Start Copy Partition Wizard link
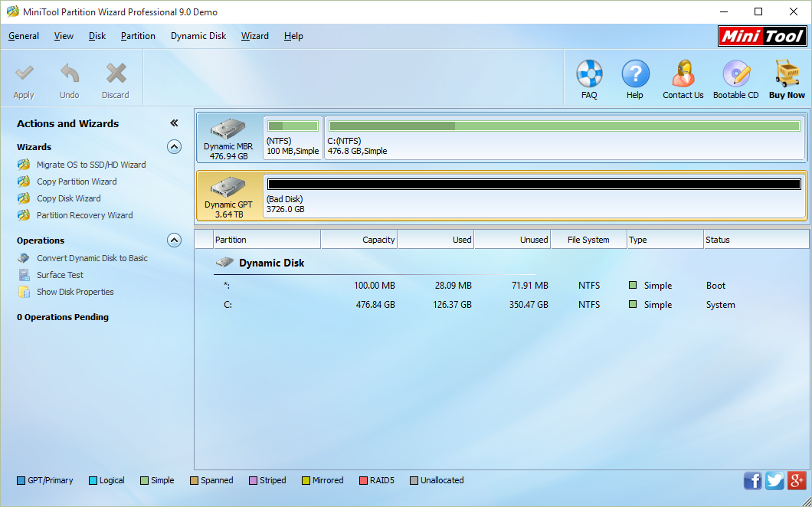The image size is (812, 507). tap(77, 182)
